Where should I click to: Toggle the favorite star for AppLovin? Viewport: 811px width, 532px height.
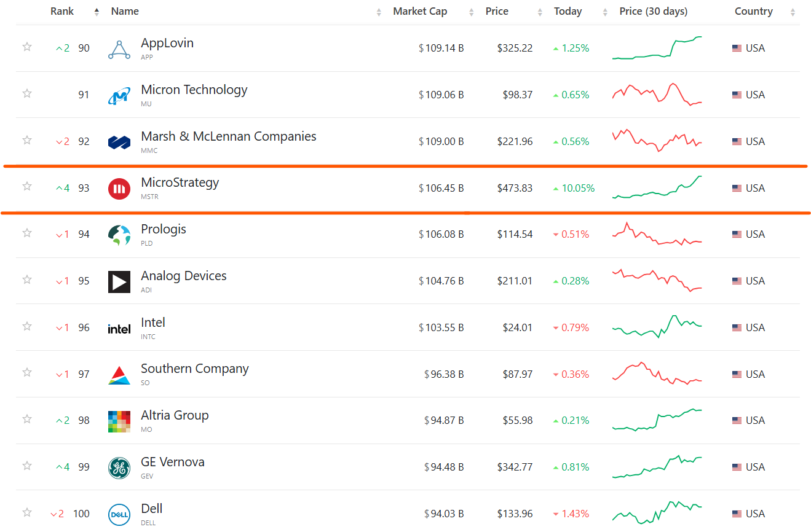point(27,47)
